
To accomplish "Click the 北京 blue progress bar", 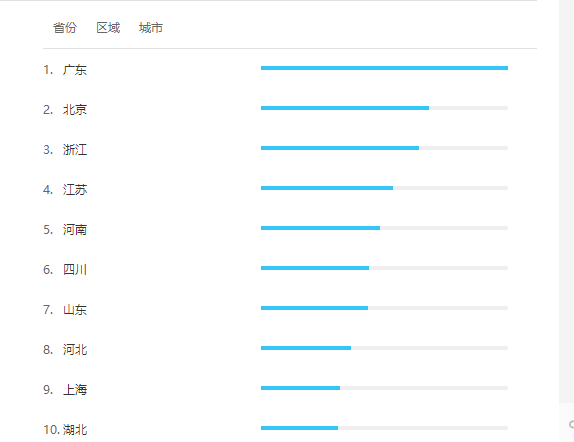I will pyautogui.click(x=345, y=108).
